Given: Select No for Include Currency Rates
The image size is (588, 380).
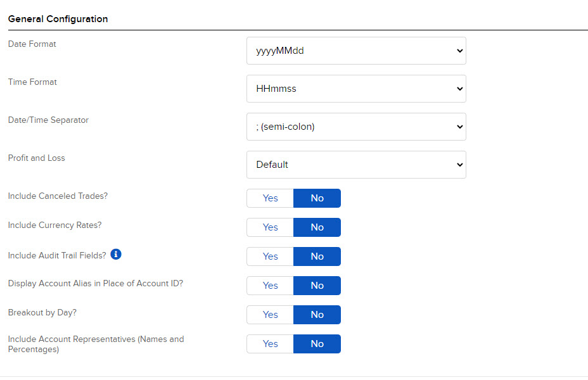Looking at the screenshot, I should click(x=317, y=227).
